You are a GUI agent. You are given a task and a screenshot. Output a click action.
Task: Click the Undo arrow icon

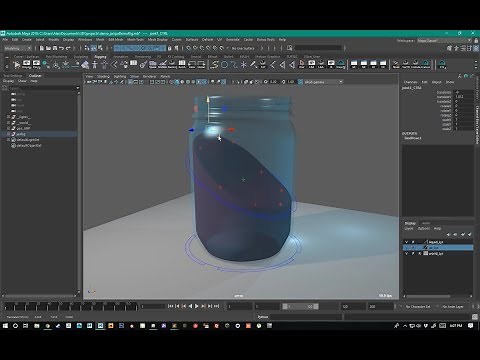click(62, 48)
